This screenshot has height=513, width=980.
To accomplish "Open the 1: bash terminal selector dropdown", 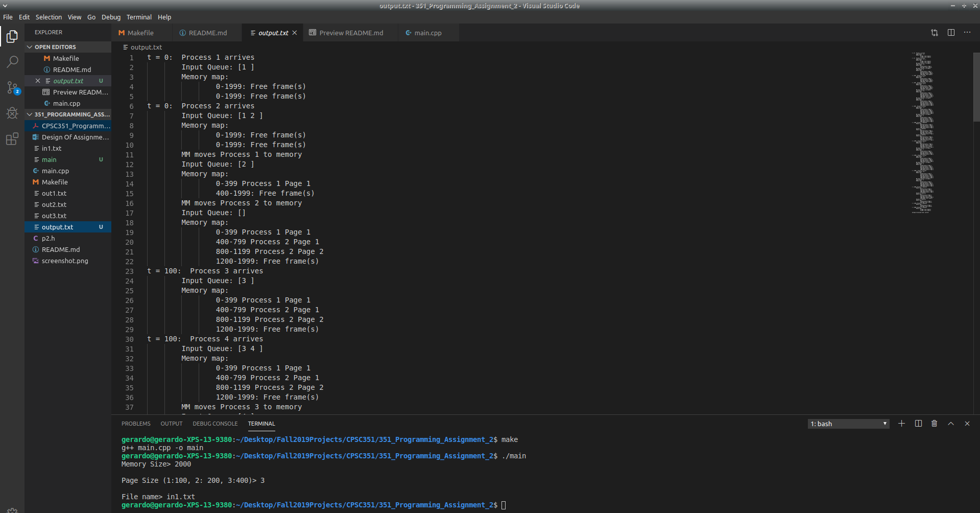I will pyautogui.click(x=848, y=424).
